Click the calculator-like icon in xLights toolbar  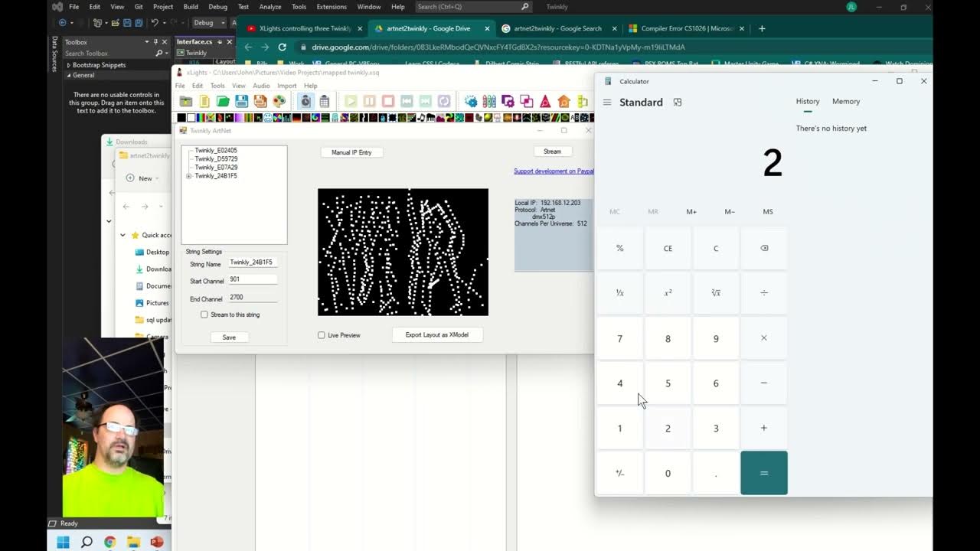click(325, 101)
